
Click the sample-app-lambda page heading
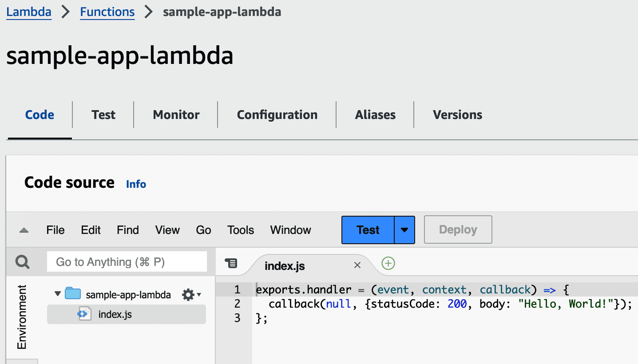[x=120, y=56]
